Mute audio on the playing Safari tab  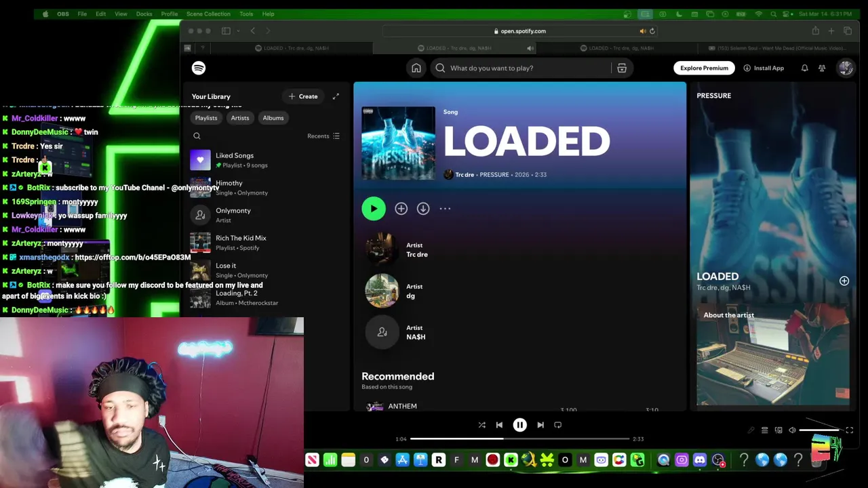[530, 48]
